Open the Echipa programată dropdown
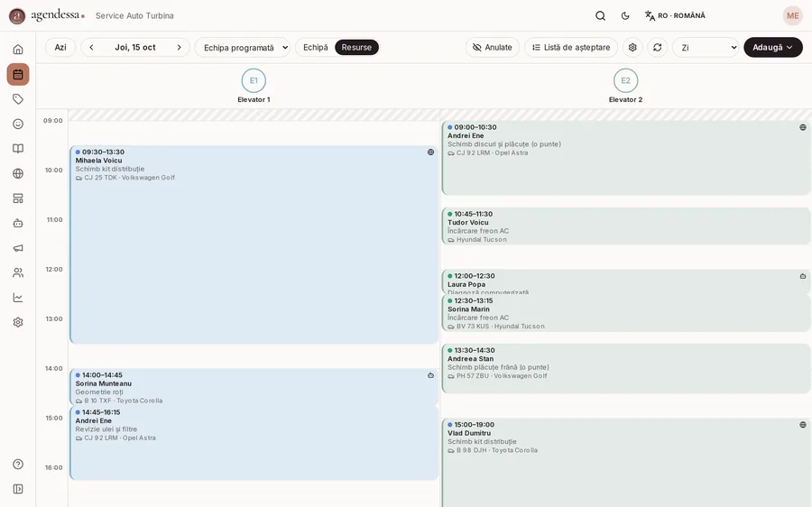Viewport: 812px width, 507px height. click(243, 47)
